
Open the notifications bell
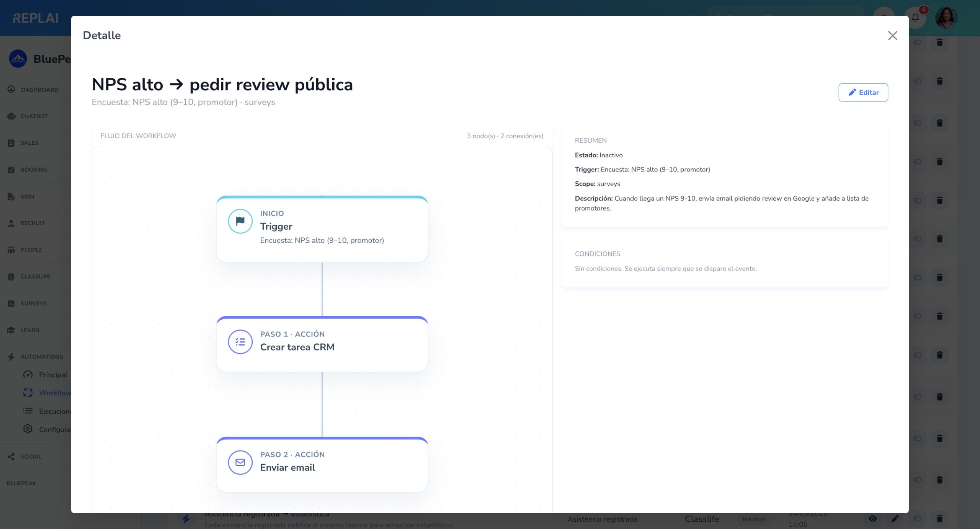(915, 18)
